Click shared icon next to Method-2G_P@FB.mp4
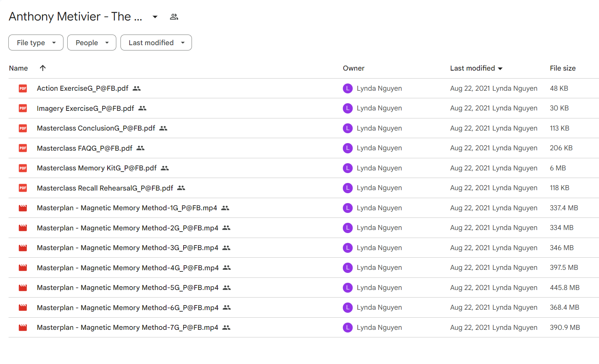 point(227,228)
